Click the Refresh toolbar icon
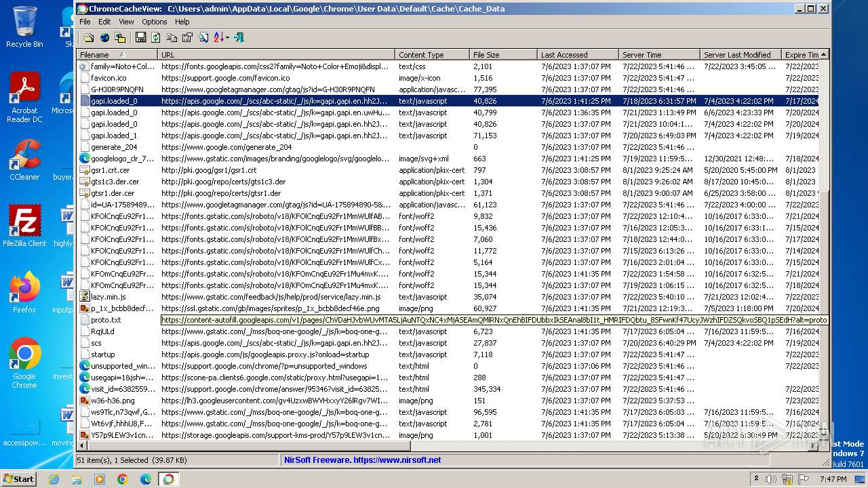Image resolution: width=868 pixels, height=488 pixels. [x=156, y=37]
